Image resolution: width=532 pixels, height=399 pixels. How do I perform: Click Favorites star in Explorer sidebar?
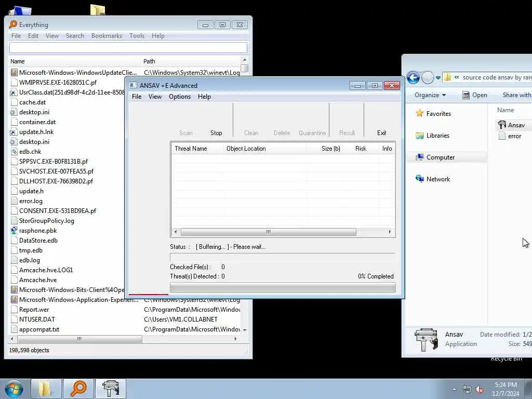(x=420, y=113)
